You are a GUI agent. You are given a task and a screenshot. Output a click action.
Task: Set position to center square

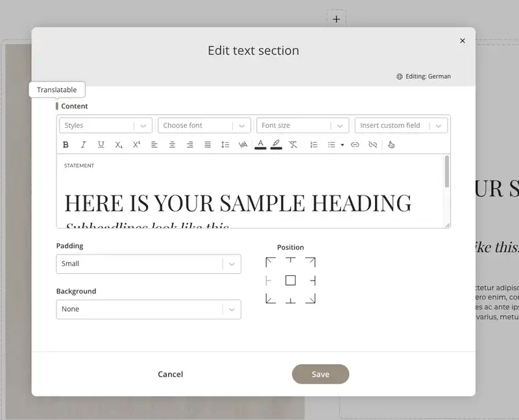coord(291,280)
